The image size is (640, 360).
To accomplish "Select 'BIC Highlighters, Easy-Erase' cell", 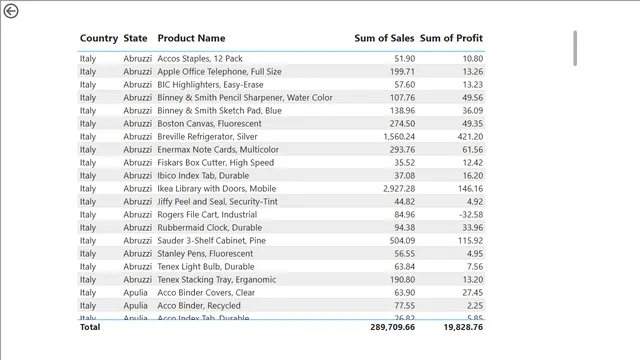I will point(210,84).
